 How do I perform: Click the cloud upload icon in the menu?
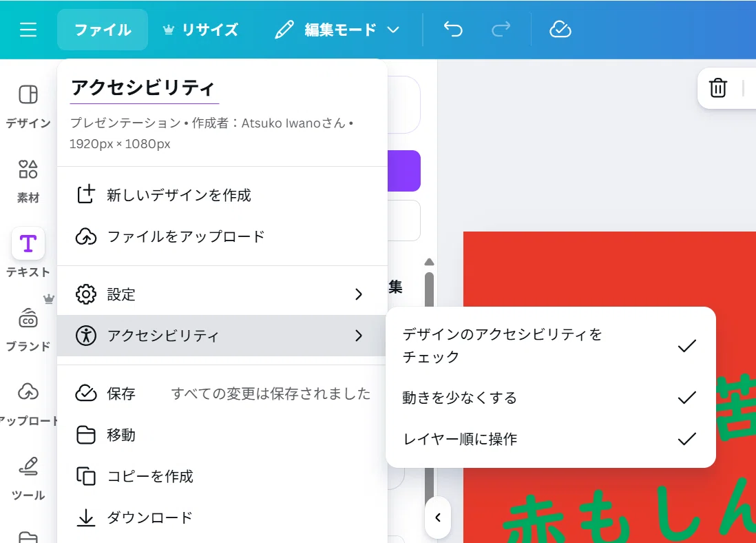pyautogui.click(x=86, y=236)
